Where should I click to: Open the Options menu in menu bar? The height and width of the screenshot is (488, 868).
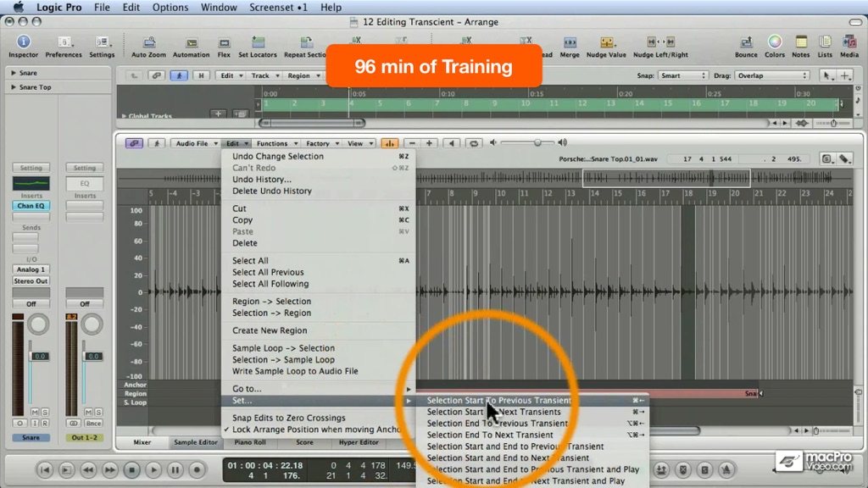point(170,7)
